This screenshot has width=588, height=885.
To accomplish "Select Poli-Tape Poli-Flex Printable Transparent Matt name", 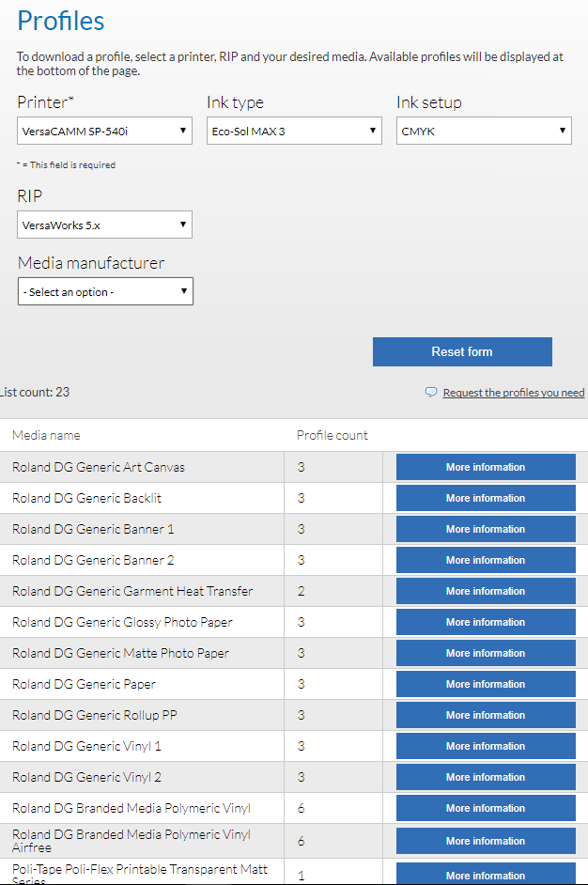I will [x=140, y=875].
